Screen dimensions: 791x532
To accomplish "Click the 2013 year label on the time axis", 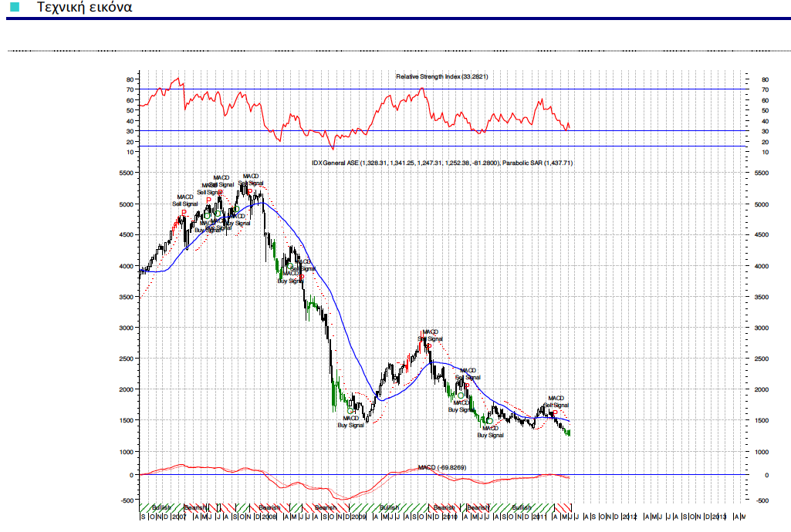I will 719,517.
